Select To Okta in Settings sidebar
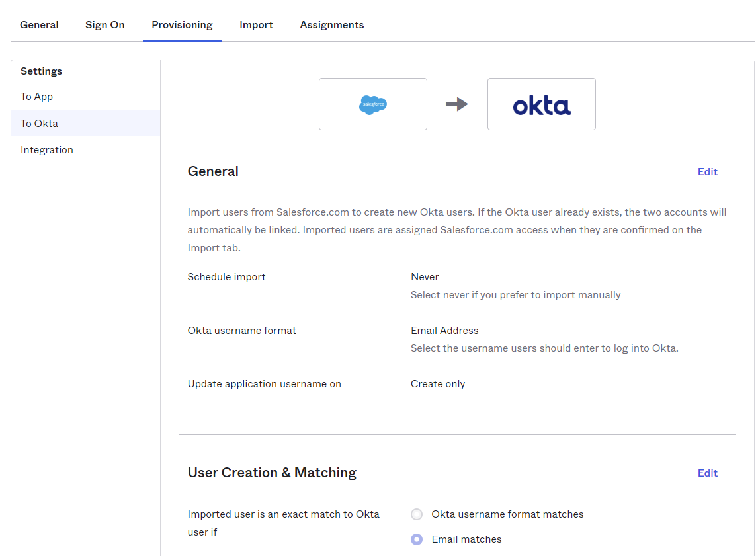This screenshot has width=756, height=556. pyautogui.click(x=39, y=124)
